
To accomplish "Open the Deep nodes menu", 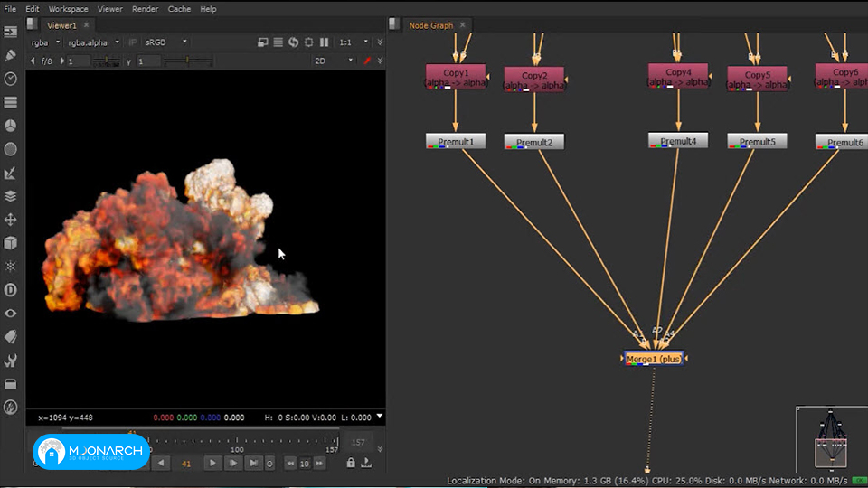I will pos(11,290).
